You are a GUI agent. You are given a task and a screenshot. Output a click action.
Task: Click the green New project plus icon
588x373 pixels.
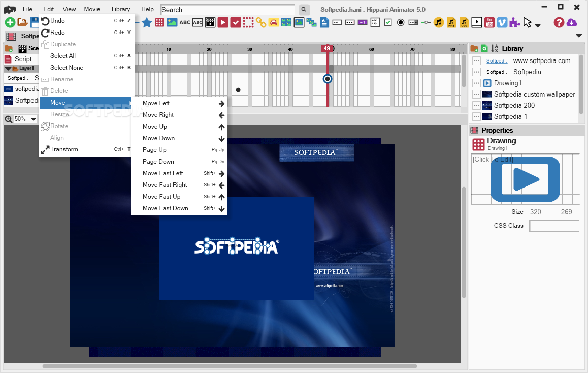point(10,22)
